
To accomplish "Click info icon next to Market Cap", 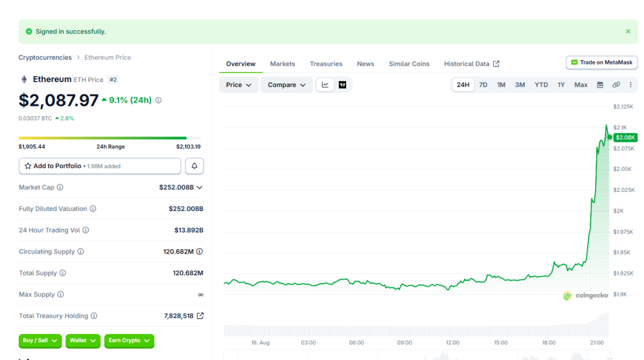I will coord(60,188).
